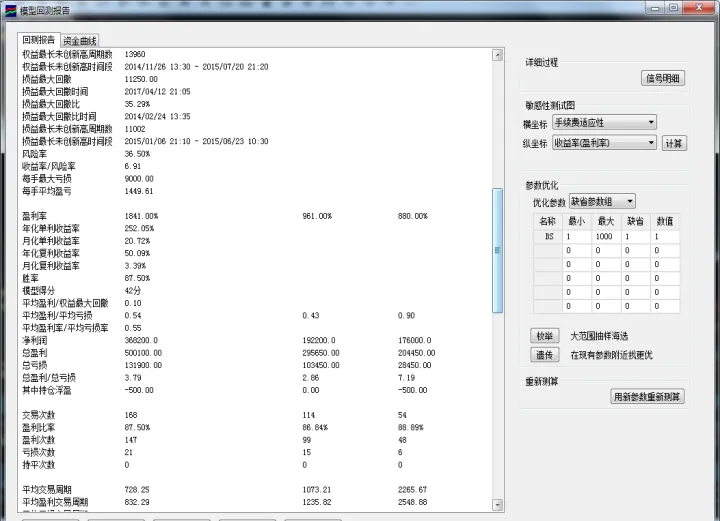Click the 平均交易周期 value 728.25
720x521 pixels.
pyautogui.click(x=137, y=489)
